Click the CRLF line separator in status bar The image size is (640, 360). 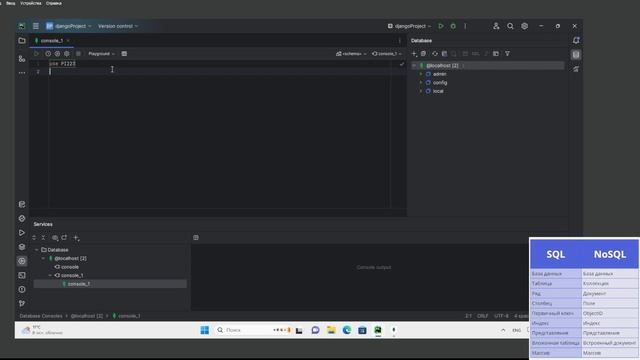(482, 316)
